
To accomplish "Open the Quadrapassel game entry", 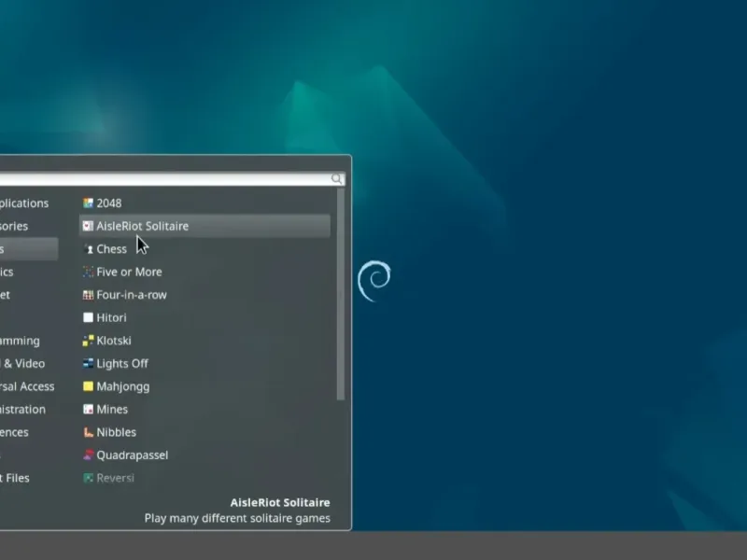I will [204, 455].
